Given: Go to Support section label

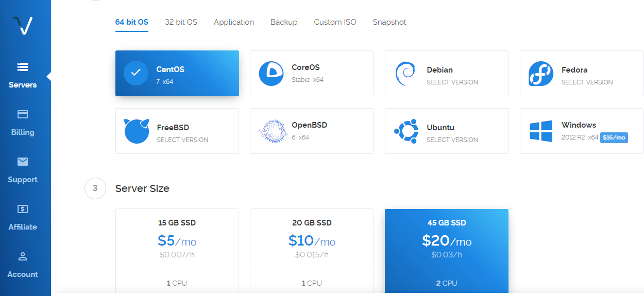Looking at the screenshot, I should (23, 180).
